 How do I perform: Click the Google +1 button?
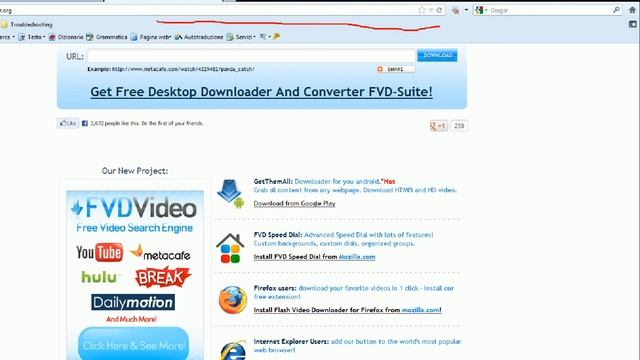click(438, 126)
